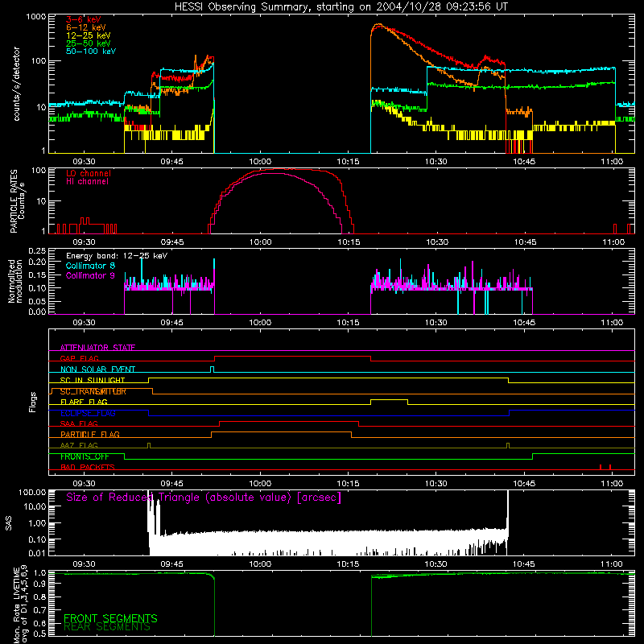Click the Size of Reduced Triangle label
This screenshot has height=644, width=644.
(x=204, y=497)
